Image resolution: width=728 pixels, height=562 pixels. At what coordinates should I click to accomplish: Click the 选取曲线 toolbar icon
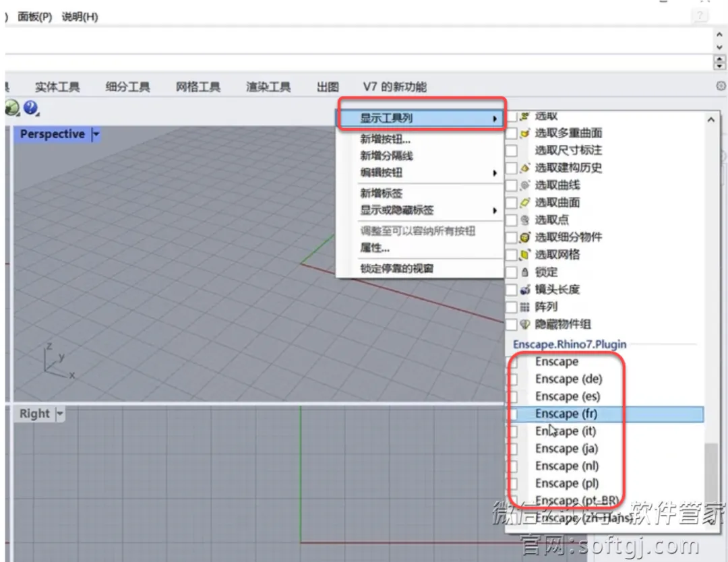pos(524,185)
